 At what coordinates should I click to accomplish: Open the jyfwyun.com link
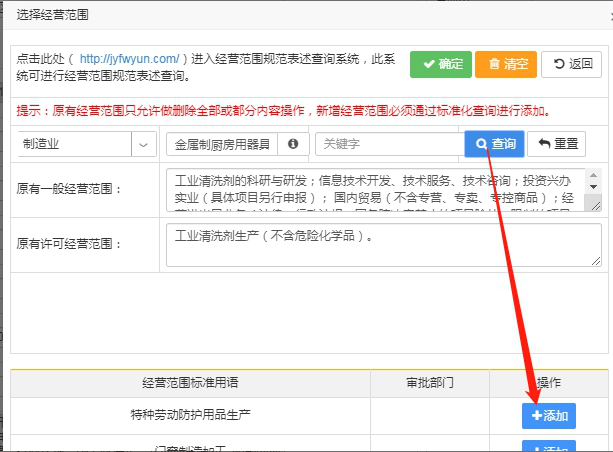[129, 59]
